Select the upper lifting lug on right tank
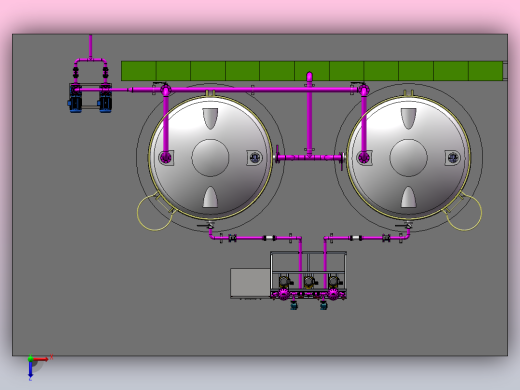The width and height of the screenshot is (520, 390). pos(409,118)
